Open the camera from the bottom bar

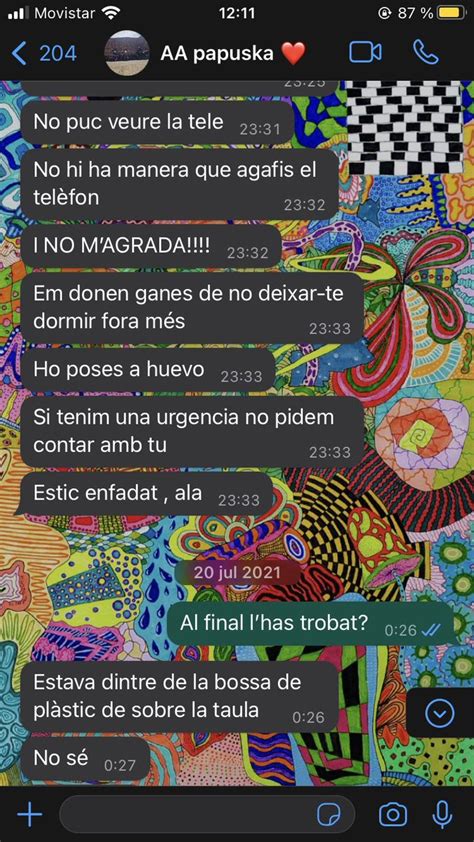coord(393,815)
